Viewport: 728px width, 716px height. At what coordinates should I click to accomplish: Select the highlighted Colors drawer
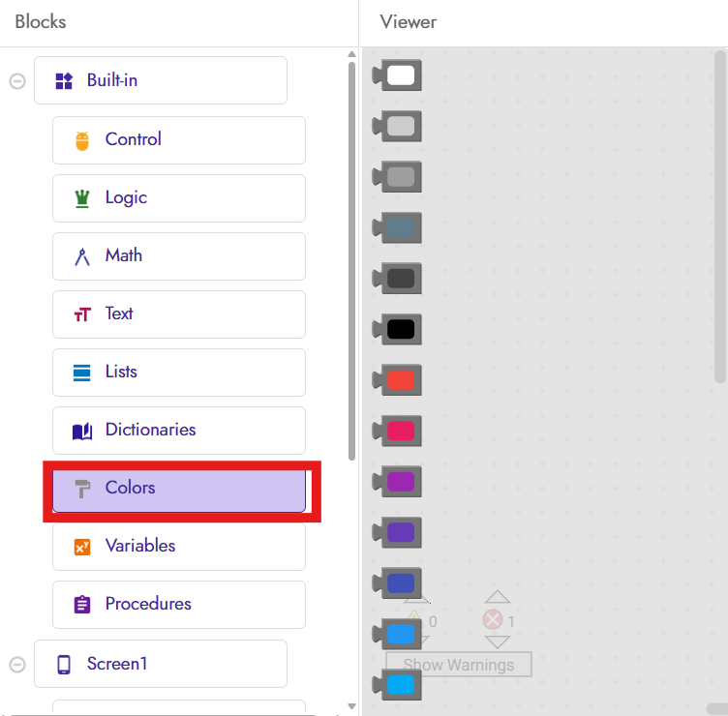tap(179, 489)
